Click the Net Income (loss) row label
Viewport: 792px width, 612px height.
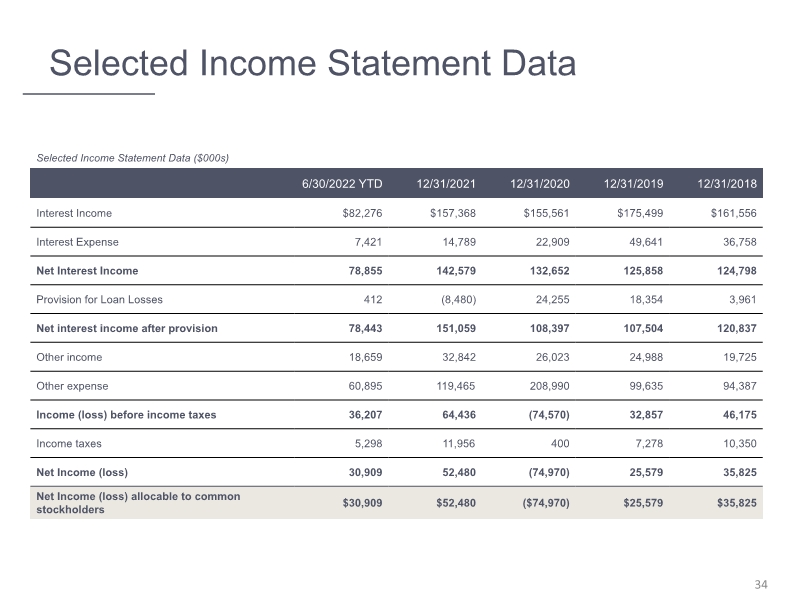(x=82, y=472)
